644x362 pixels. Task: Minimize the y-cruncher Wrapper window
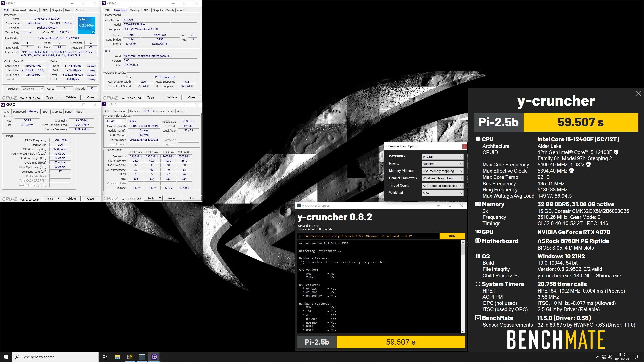438,206
